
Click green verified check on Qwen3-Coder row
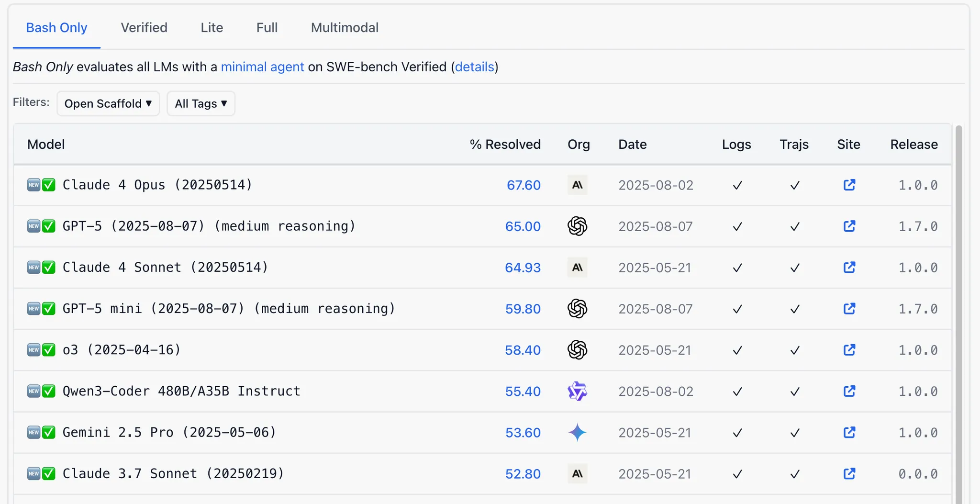click(x=49, y=391)
